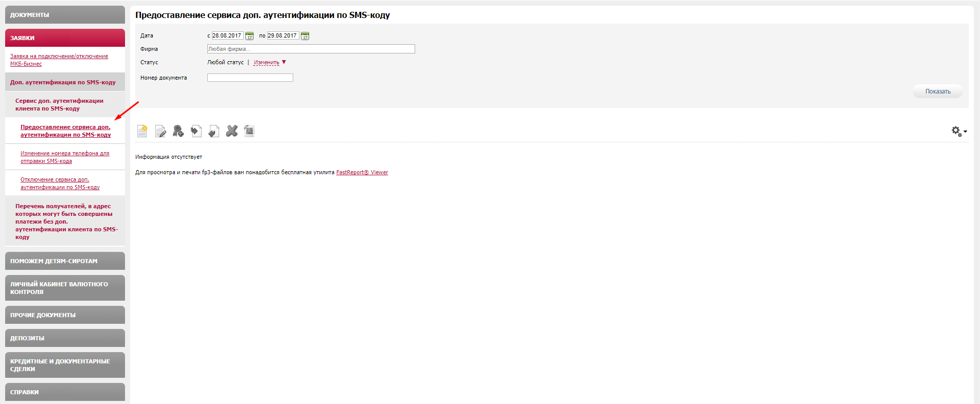Open the СПРАВКИ menu section
The width and height of the screenshot is (980, 404).
pos(65,392)
